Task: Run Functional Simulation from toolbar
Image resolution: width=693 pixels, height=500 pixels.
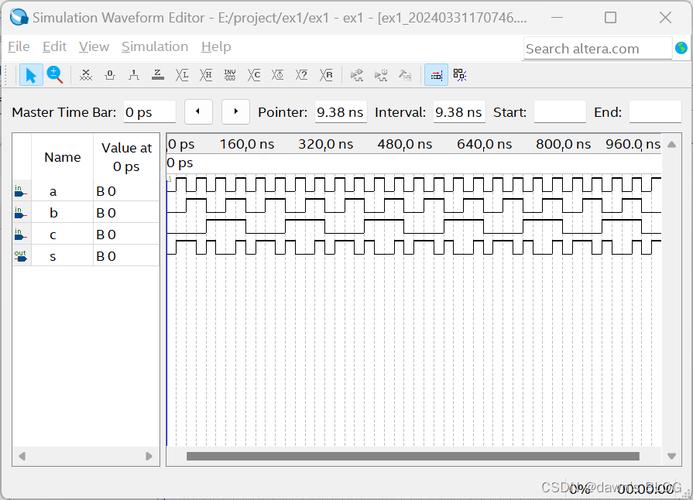Action: [357, 75]
